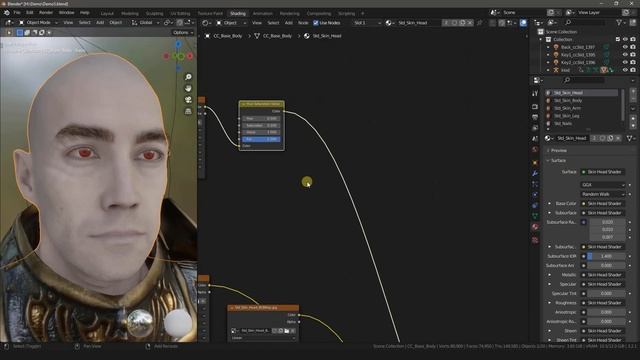Unlink material with X button in node header

click(470, 23)
